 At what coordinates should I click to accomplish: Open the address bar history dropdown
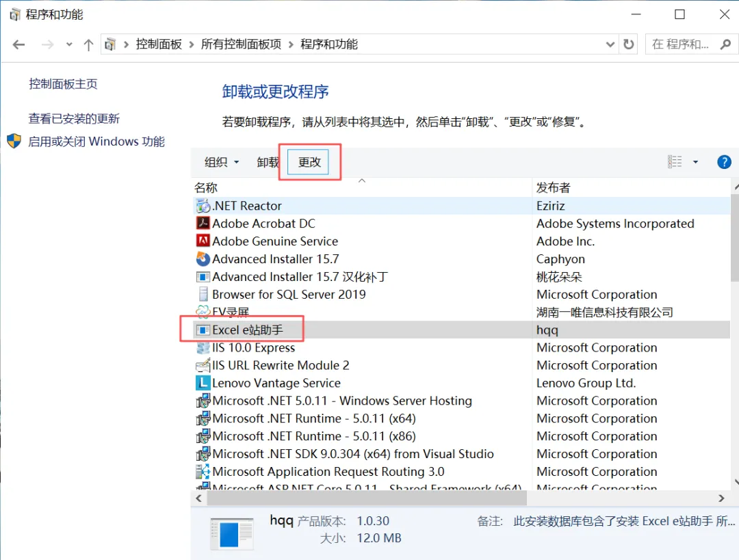click(x=610, y=44)
